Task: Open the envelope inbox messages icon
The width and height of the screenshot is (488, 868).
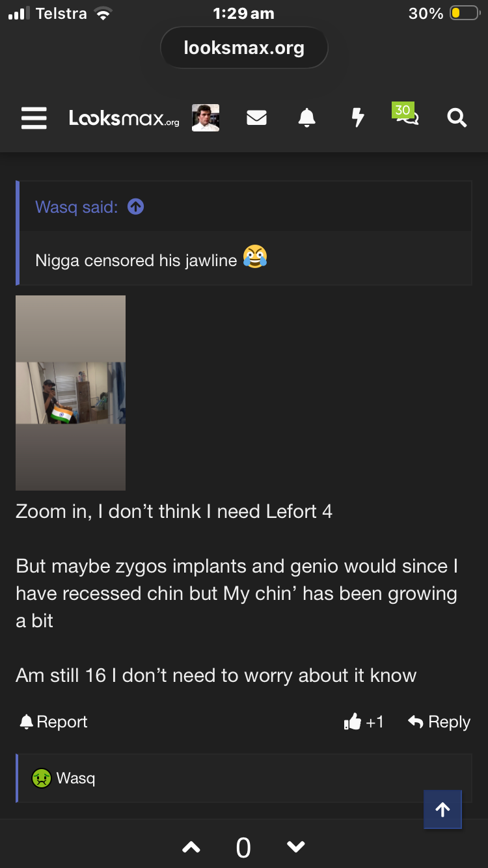Action: point(256,118)
